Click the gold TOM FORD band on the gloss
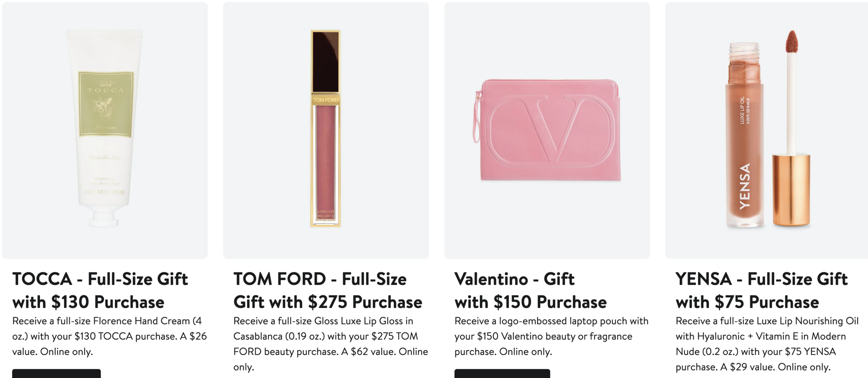Screen dimensions: 868x378 pyautogui.click(x=325, y=100)
